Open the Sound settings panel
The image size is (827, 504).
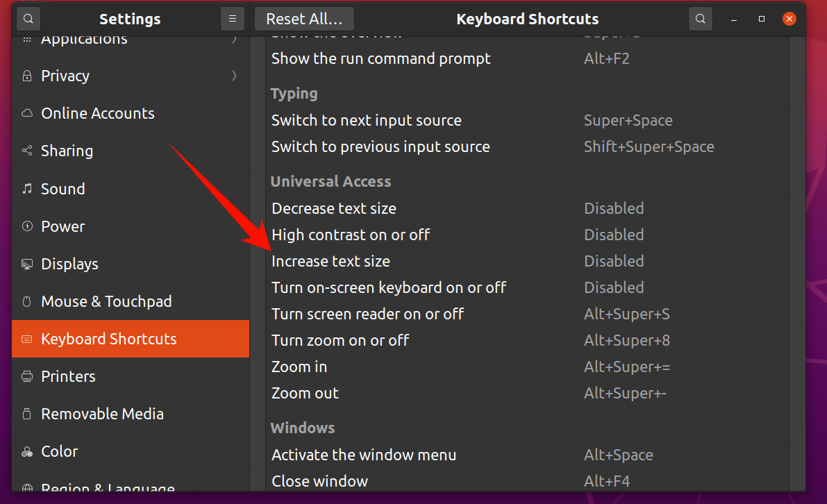point(131,189)
